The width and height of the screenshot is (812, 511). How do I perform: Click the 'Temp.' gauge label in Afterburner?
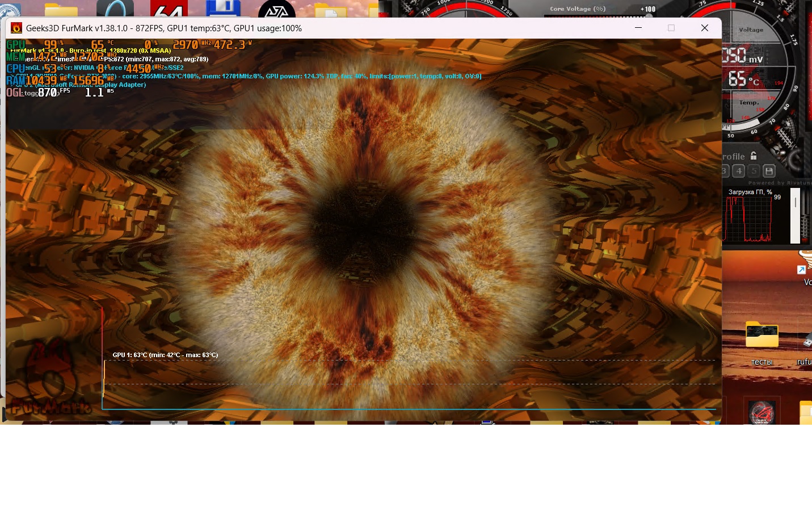[x=748, y=103]
